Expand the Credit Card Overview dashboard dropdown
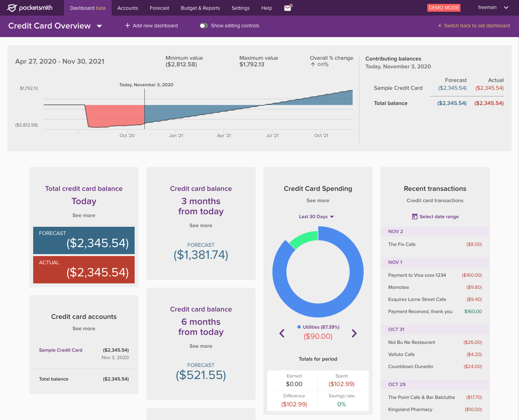Screen dimensions: 519x420 pos(100,26)
